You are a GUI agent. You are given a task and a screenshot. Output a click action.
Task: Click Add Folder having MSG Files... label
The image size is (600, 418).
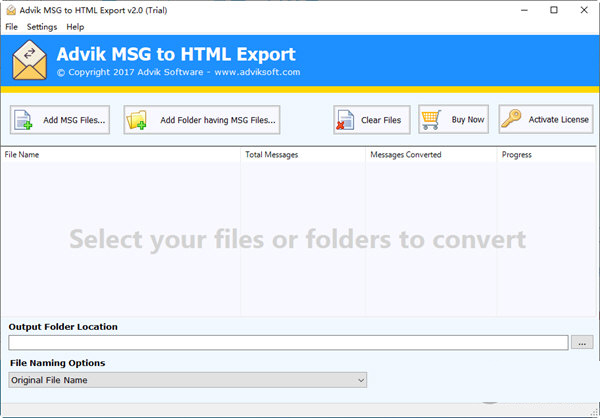tap(218, 120)
